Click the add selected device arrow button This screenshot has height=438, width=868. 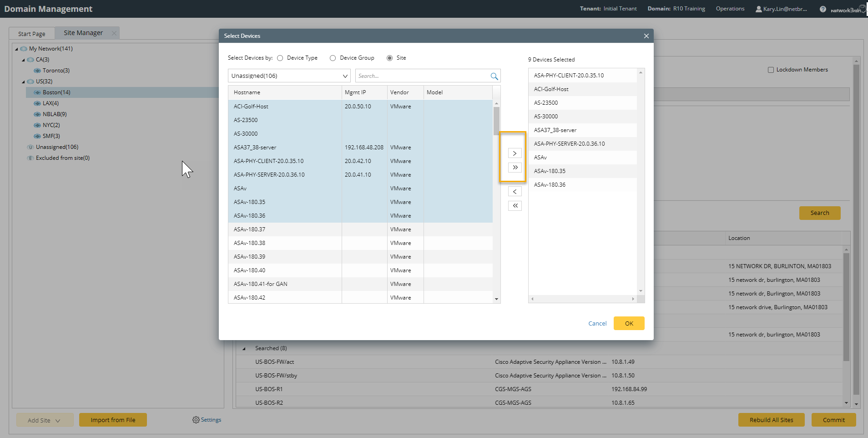point(515,153)
